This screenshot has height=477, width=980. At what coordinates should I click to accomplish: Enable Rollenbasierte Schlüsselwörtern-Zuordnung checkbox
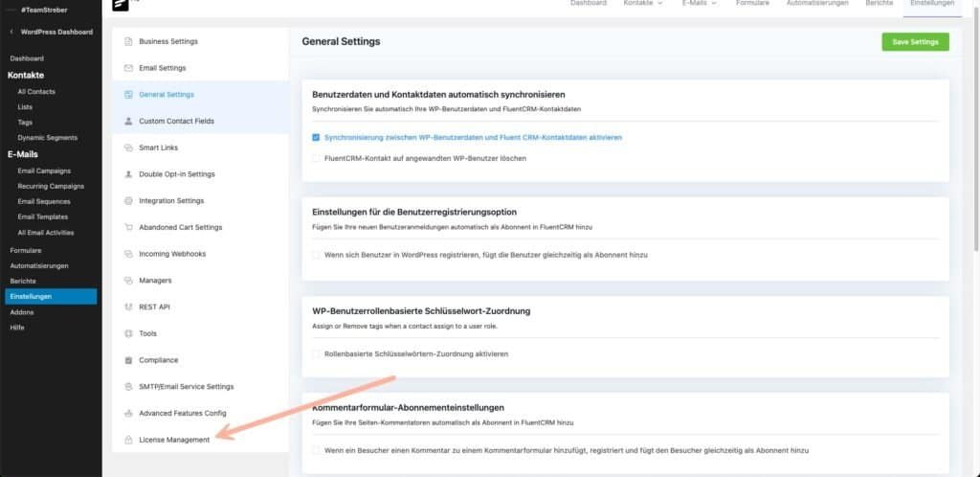(317, 354)
